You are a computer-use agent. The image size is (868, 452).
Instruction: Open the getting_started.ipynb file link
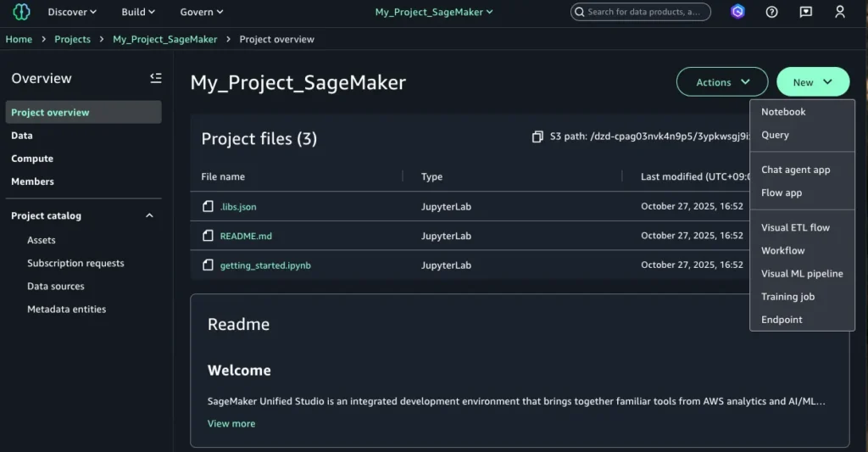point(265,265)
